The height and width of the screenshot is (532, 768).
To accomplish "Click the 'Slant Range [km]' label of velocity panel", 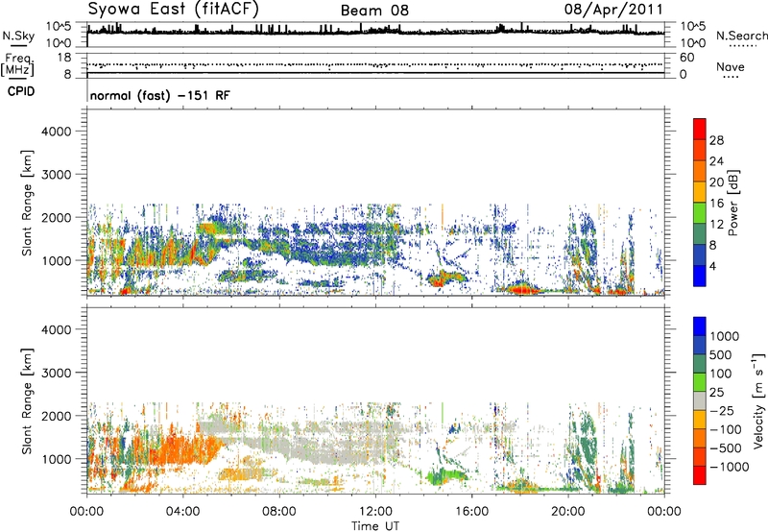I will pos(27,400).
